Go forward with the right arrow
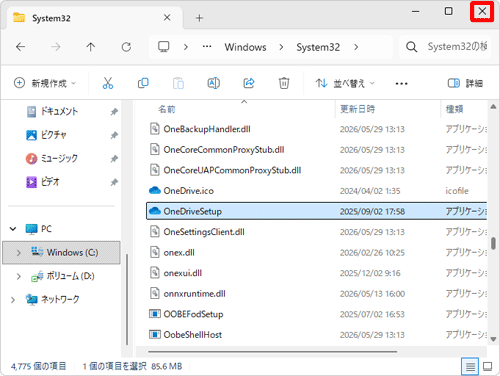This screenshot has width=500, height=376. click(x=56, y=47)
